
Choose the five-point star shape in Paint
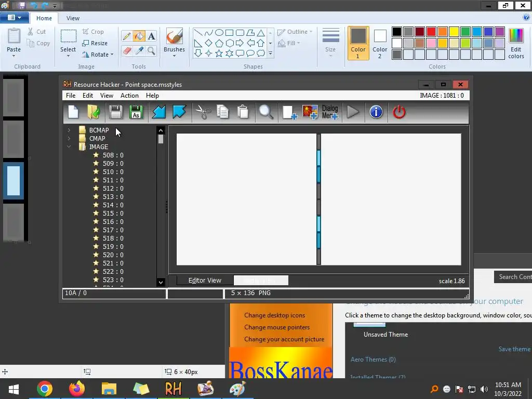point(219,54)
